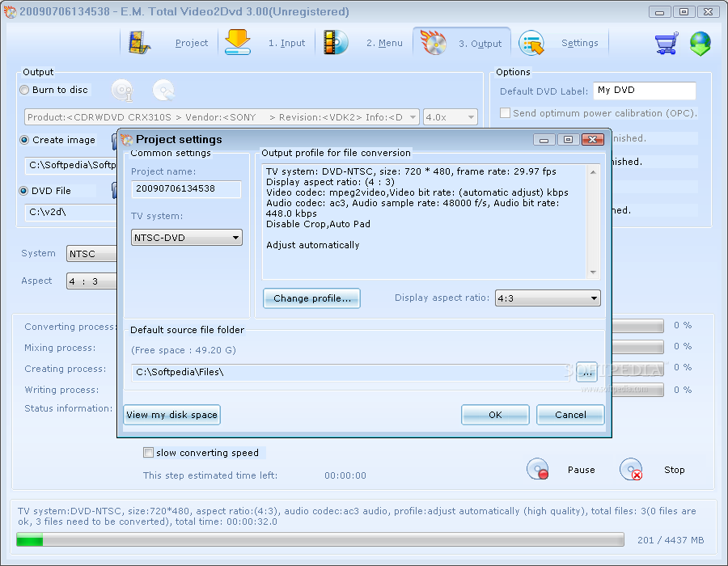
Task: Click the Input download arrow icon
Action: coord(238,42)
